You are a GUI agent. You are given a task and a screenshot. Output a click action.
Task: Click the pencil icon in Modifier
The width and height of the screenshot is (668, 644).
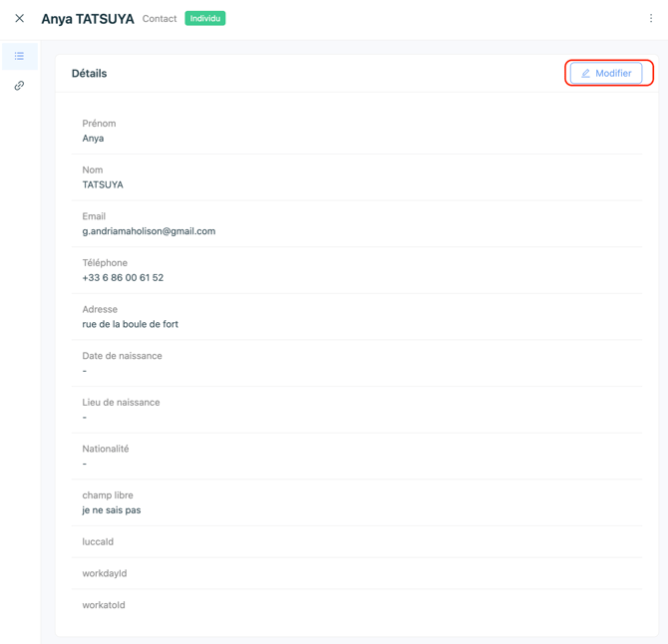(585, 73)
